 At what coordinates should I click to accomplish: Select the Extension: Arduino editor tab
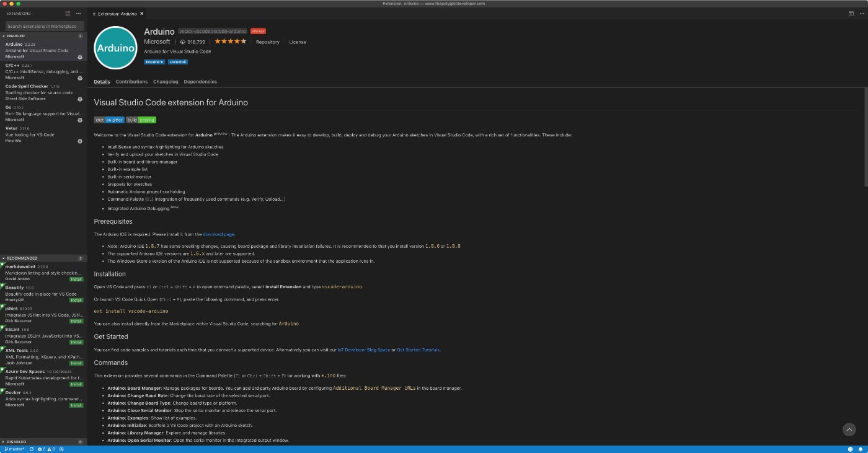pyautogui.click(x=118, y=13)
